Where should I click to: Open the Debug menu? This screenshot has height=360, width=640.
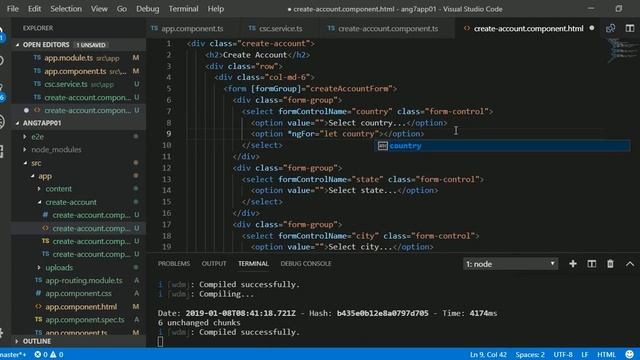click(x=147, y=9)
